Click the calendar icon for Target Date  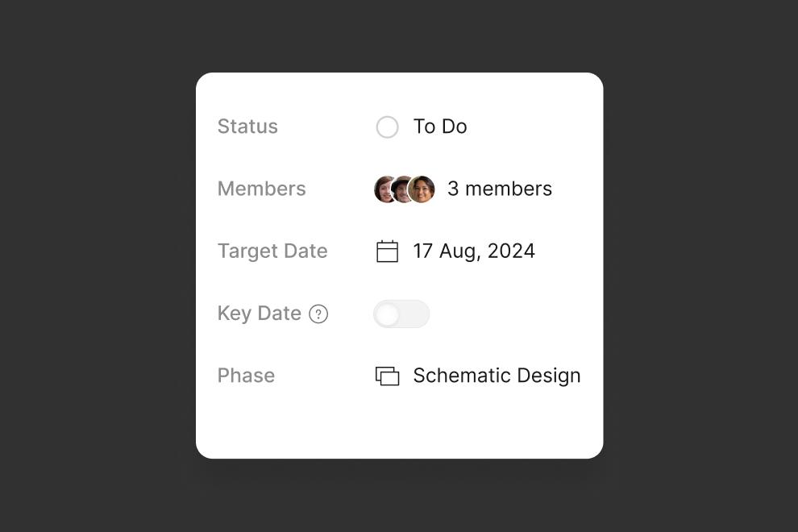click(x=387, y=251)
